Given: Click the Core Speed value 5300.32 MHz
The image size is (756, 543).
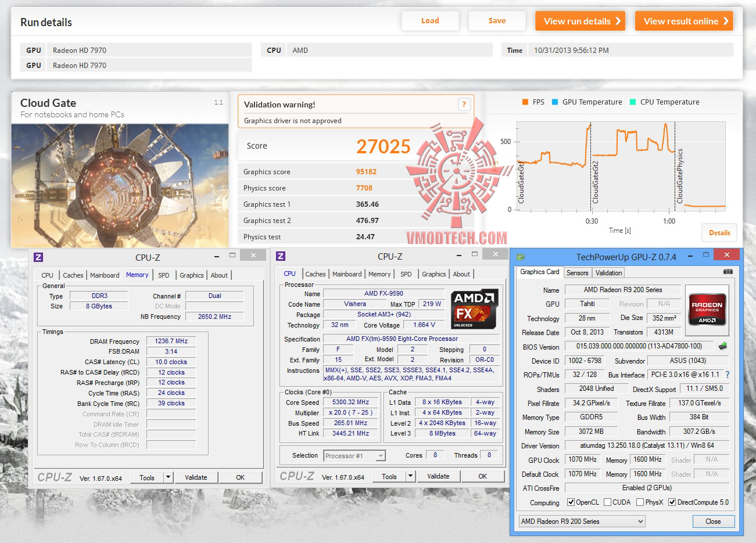Looking at the screenshot, I should pos(351,402).
